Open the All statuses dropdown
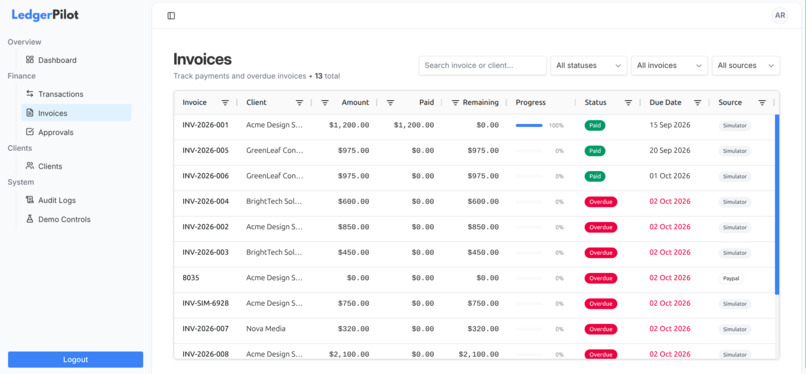 pos(589,66)
